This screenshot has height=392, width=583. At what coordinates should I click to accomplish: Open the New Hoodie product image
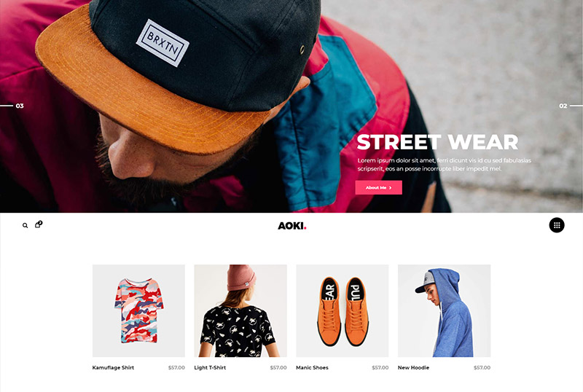coord(444,310)
